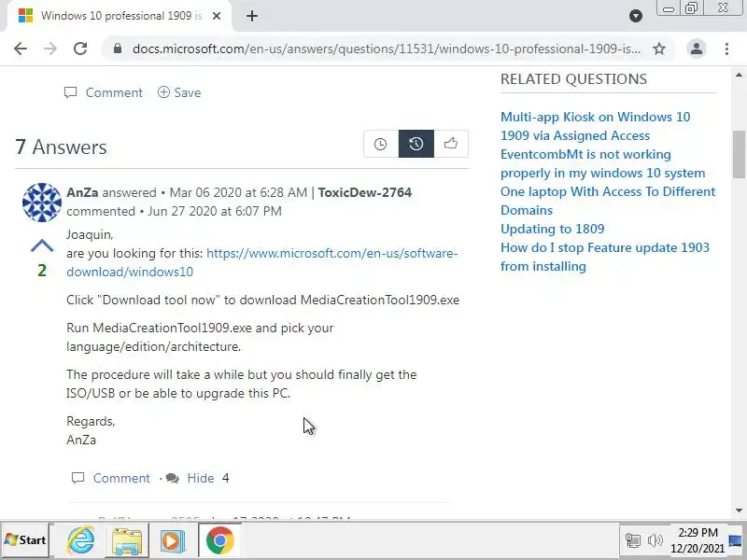Viewport: 747px width, 560px height.
Task: Click the comment speech-bubble icon under AnZa's answer
Action: (x=78, y=478)
